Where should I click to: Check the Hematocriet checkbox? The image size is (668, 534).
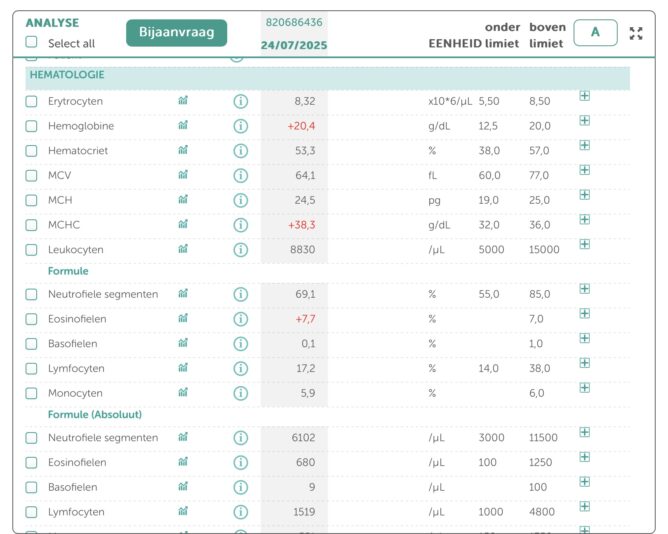pos(31,151)
